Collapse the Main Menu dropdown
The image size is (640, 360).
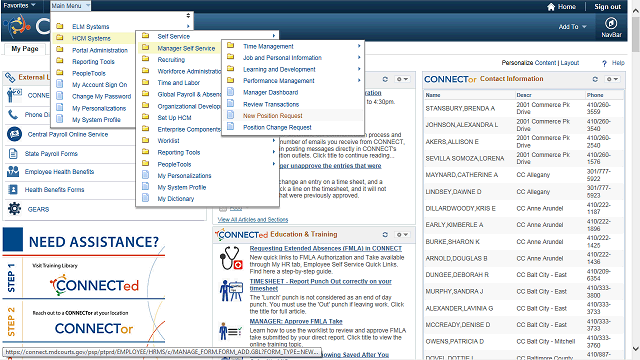point(70,6)
